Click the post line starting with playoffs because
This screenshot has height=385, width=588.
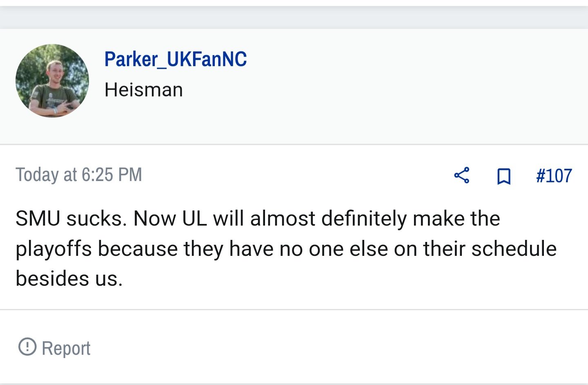286,248
